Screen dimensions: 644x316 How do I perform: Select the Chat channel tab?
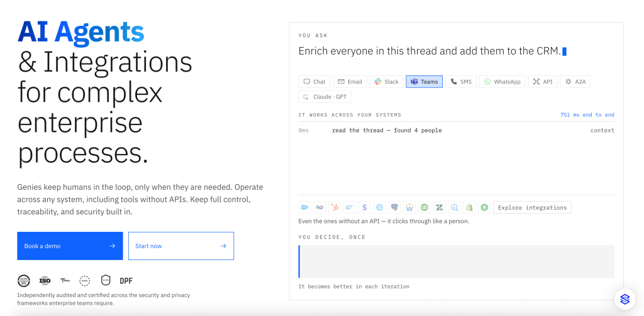click(x=314, y=82)
